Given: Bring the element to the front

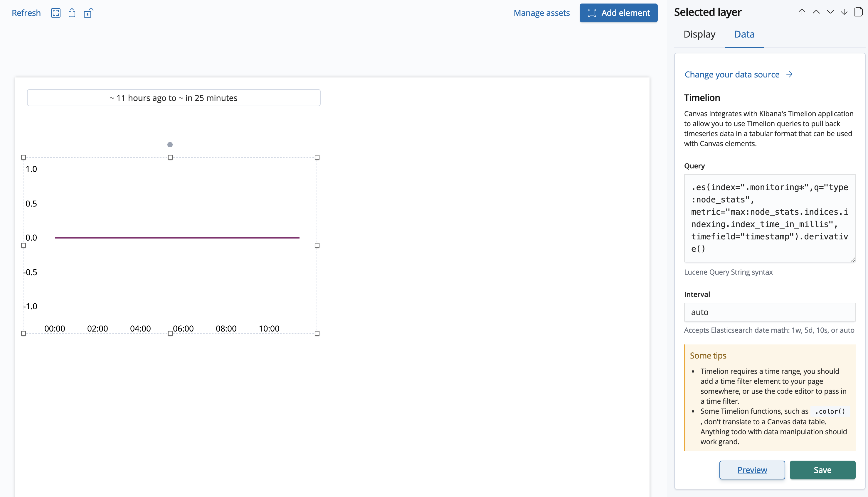Looking at the screenshot, I should click(801, 12).
